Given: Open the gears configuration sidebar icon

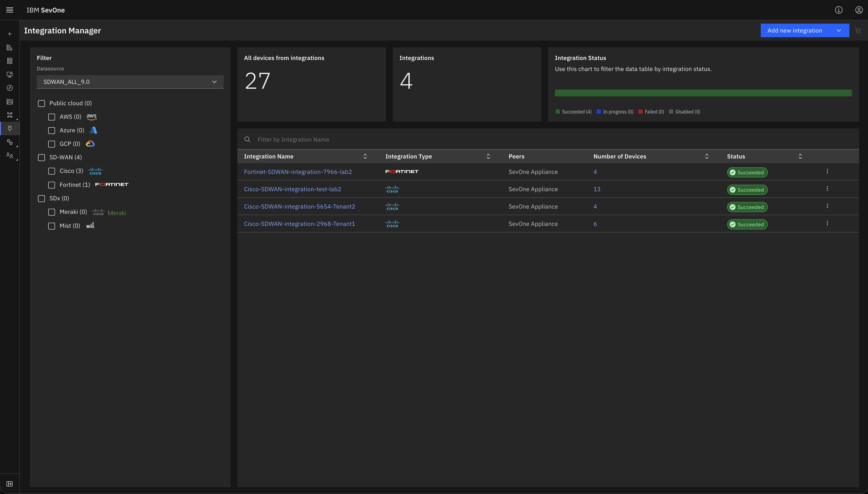Looking at the screenshot, I should (x=10, y=142).
